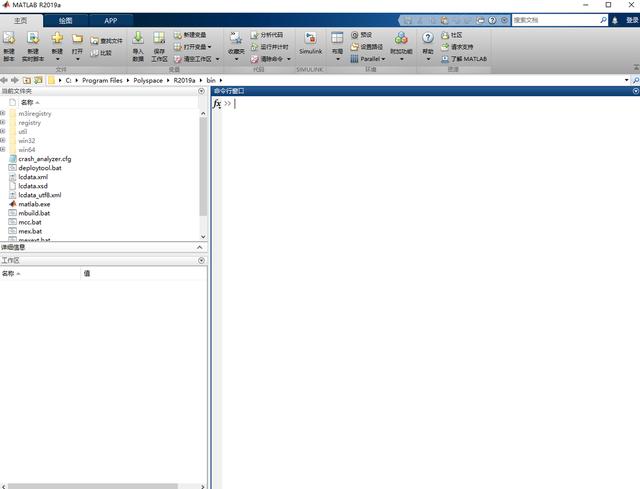Viewport: 640px width, 489px height.
Task: Expand the Details panel chevron
Action: coord(199,247)
